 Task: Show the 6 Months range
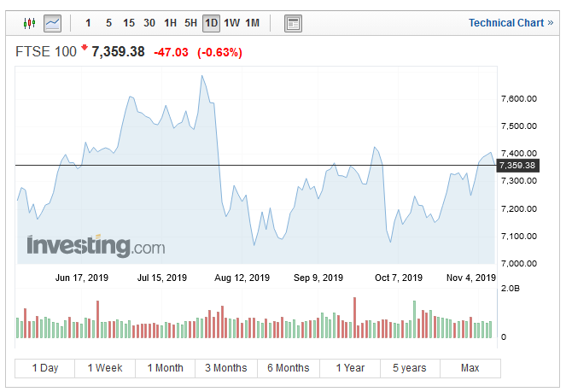(x=289, y=368)
